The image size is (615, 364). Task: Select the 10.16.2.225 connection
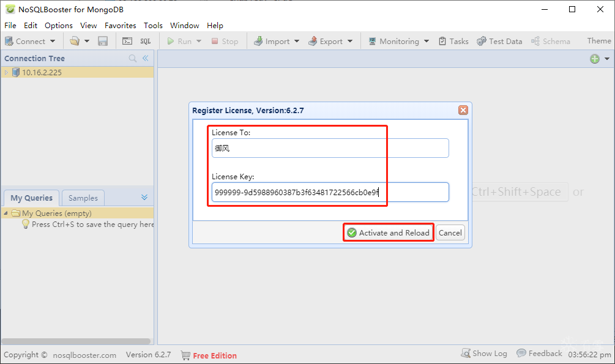click(77, 73)
